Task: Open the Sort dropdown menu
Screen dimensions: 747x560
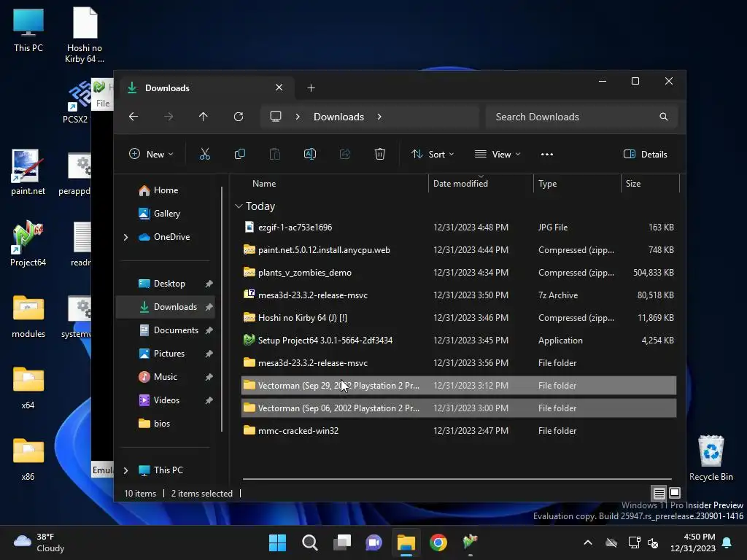Action: tap(433, 155)
